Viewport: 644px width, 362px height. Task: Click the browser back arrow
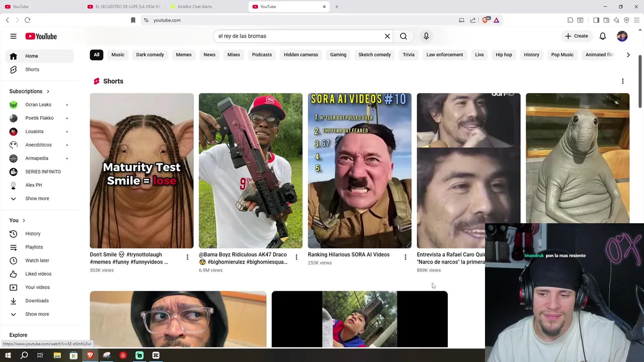click(x=8, y=20)
